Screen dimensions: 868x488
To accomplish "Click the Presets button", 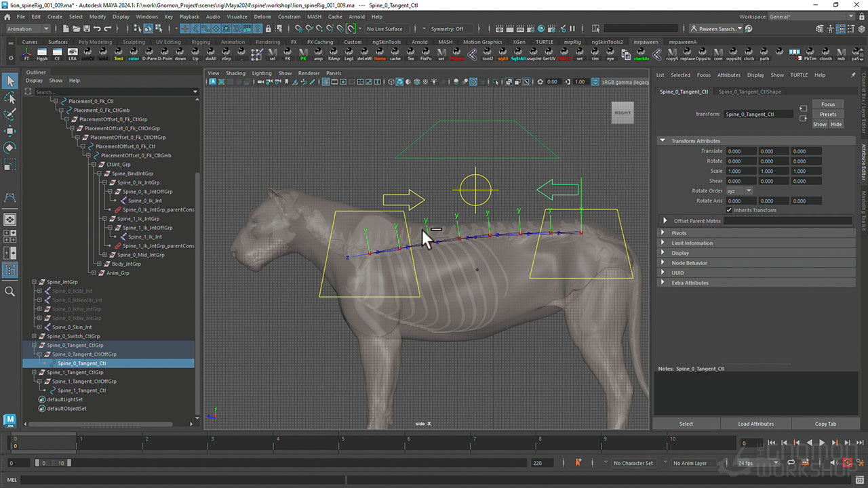I will [x=828, y=115].
